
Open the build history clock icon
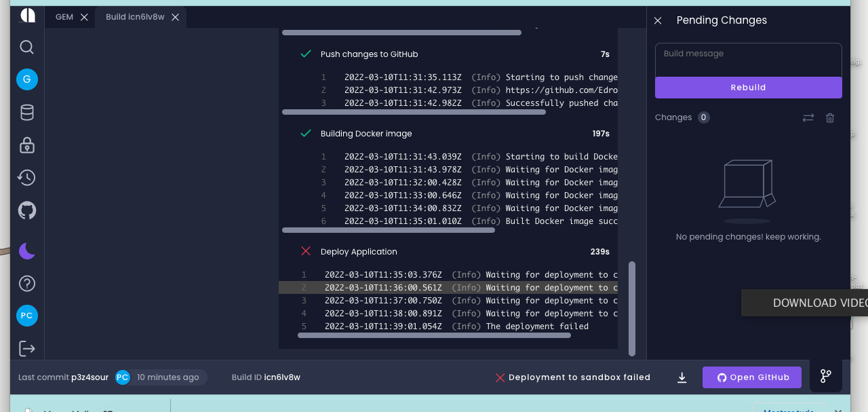[x=26, y=177]
